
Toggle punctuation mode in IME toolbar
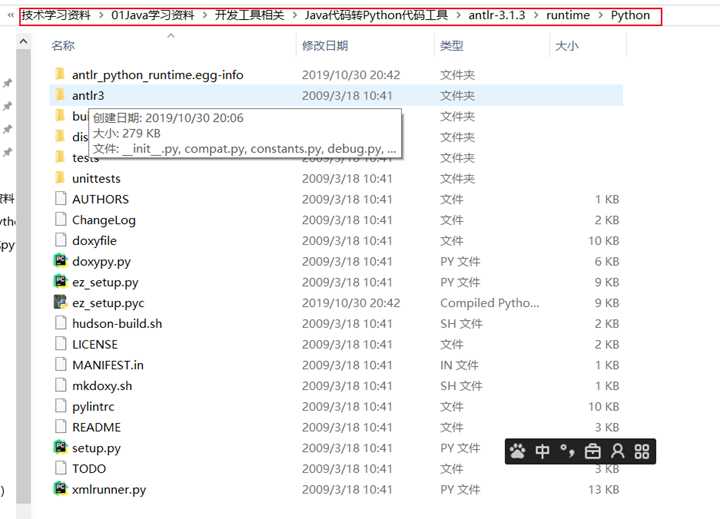(x=567, y=451)
